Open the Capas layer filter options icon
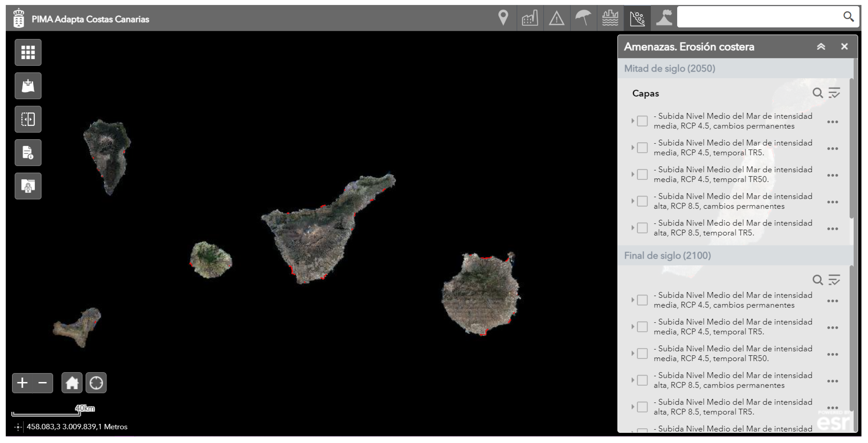 point(834,93)
